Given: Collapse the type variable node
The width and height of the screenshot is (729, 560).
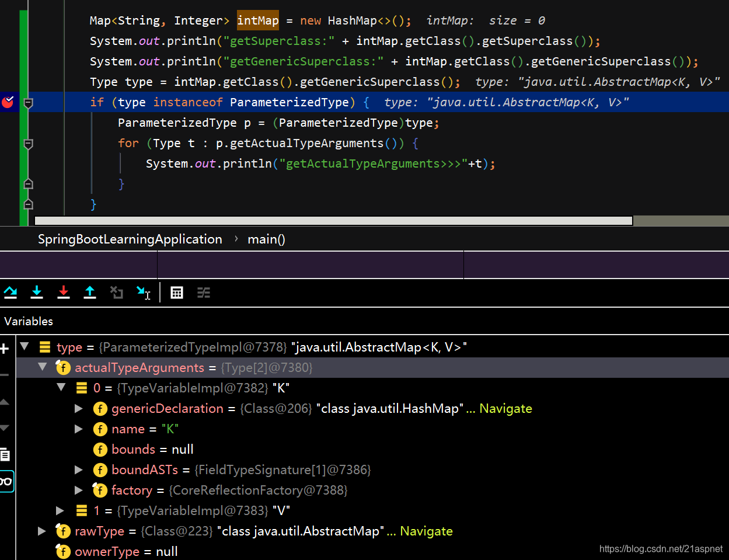Looking at the screenshot, I should [x=25, y=346].
